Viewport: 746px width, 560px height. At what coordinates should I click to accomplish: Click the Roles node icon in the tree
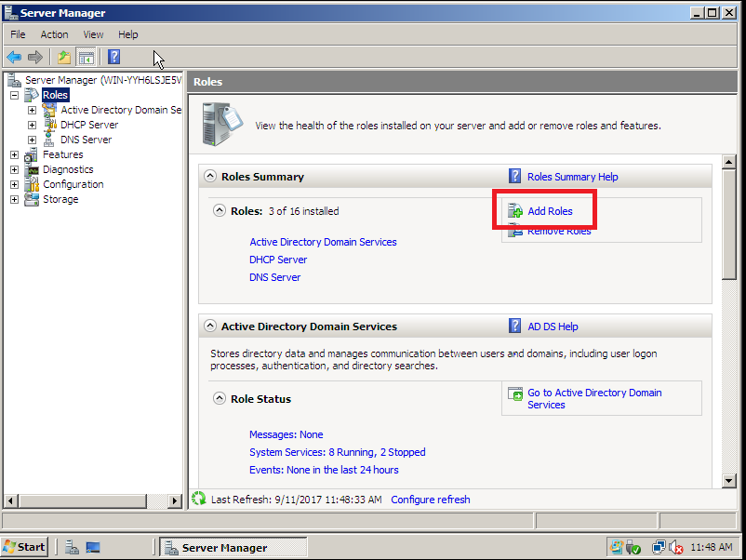click(x=32, y=95)
